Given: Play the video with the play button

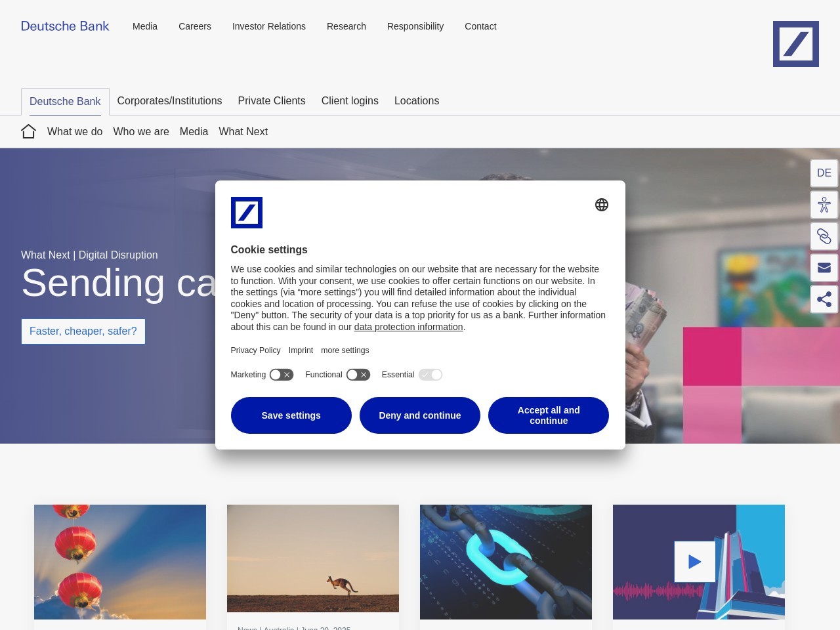Looking at the screenshot, I should tap(694, 561).
